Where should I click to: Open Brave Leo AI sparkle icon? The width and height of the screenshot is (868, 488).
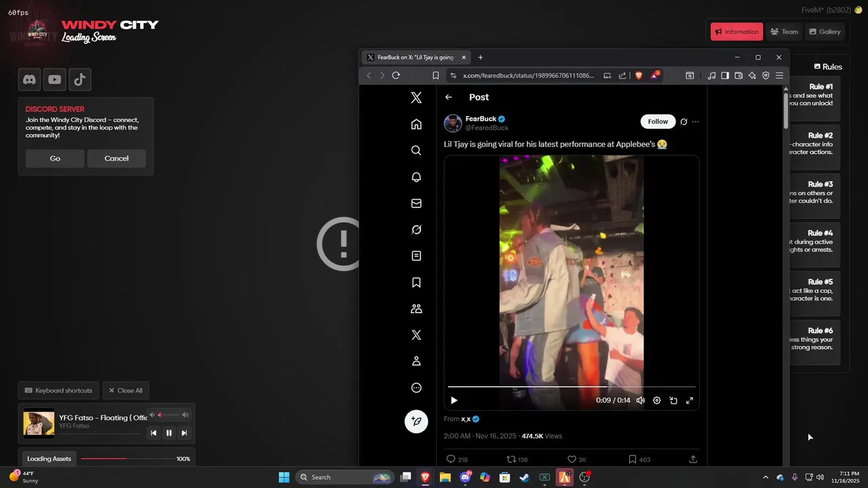[752, 75]
